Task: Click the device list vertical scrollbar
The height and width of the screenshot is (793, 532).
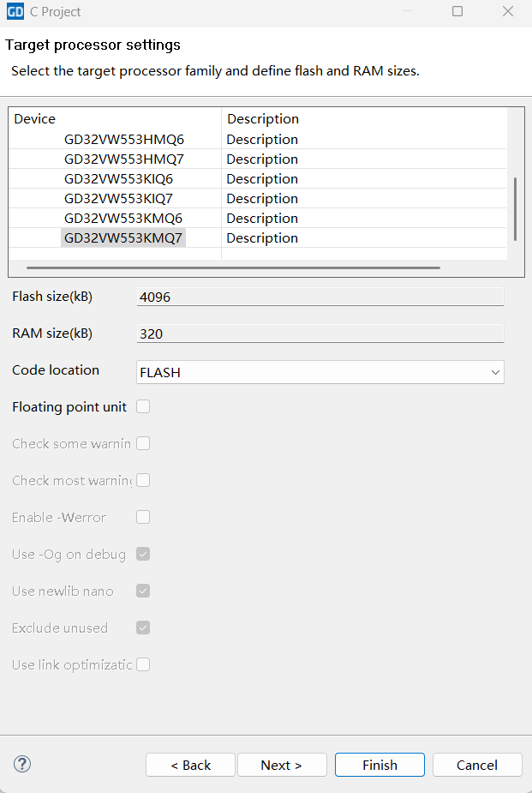Action: click(x=515, y=208)
